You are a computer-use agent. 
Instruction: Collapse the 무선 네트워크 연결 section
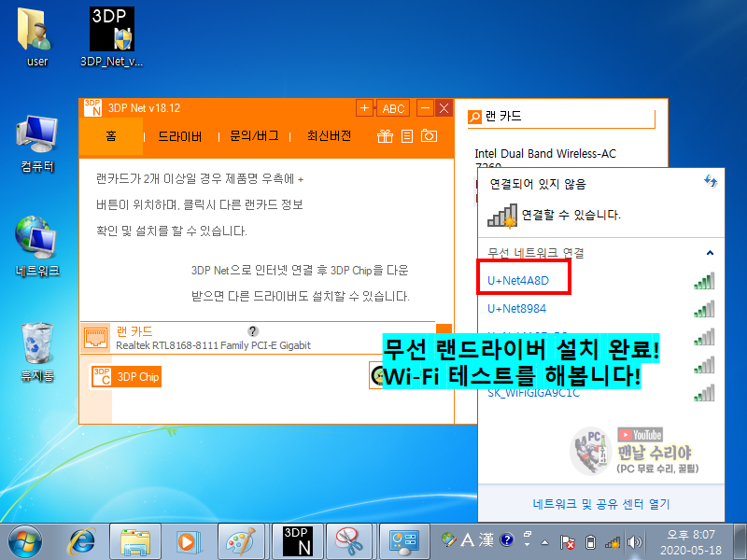click(710, 253)
